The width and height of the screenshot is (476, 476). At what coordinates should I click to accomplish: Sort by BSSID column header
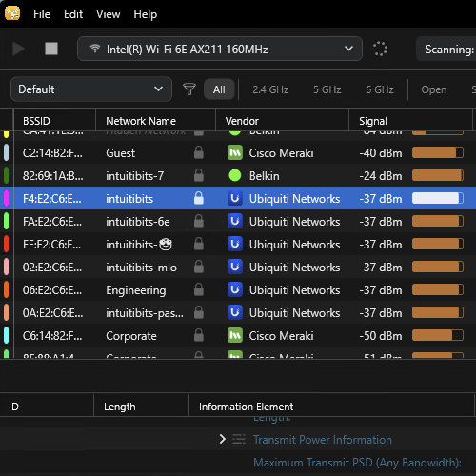[x=54, y=121]
